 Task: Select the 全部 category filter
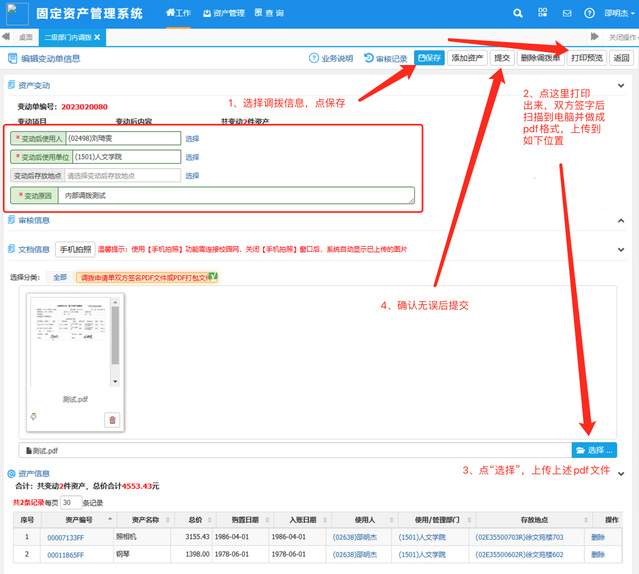pos(60,277)
